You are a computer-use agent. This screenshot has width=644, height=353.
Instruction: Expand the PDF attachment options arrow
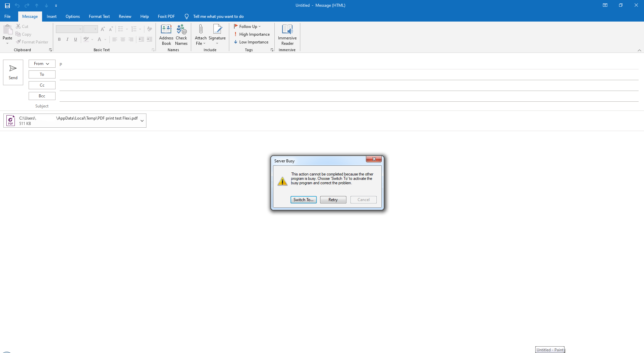click(x=142, y=121)
